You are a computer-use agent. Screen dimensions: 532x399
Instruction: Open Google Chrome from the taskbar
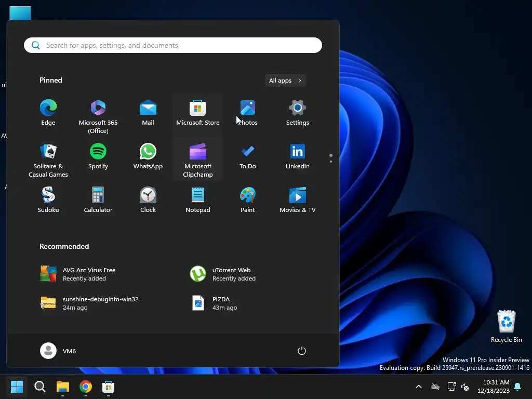tap(86, 387)
